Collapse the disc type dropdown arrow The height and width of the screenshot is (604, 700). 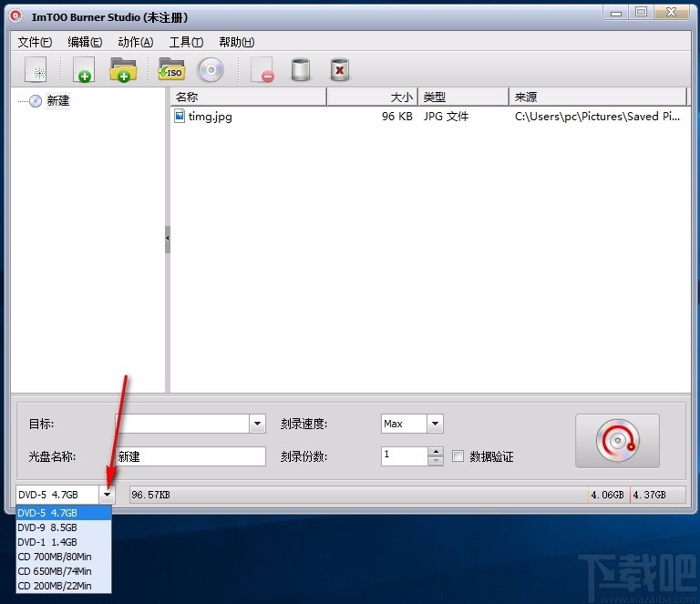coord(107,495)
